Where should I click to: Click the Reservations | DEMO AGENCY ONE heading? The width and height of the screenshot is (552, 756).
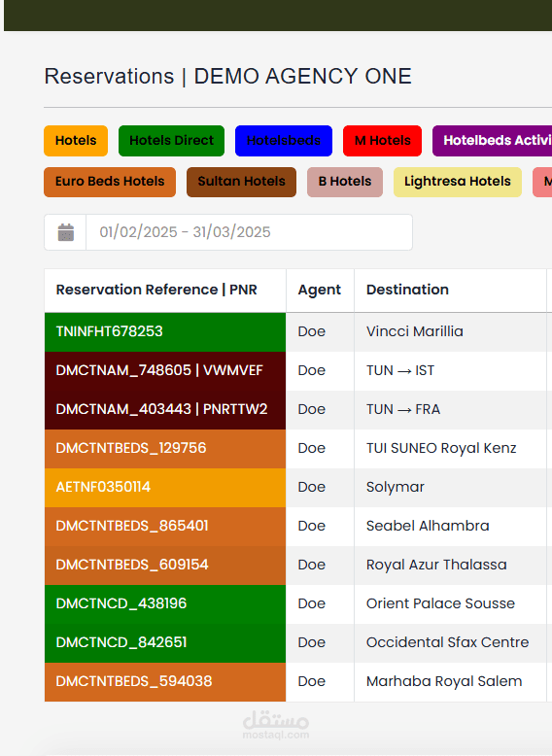click(x=228, y=76)
